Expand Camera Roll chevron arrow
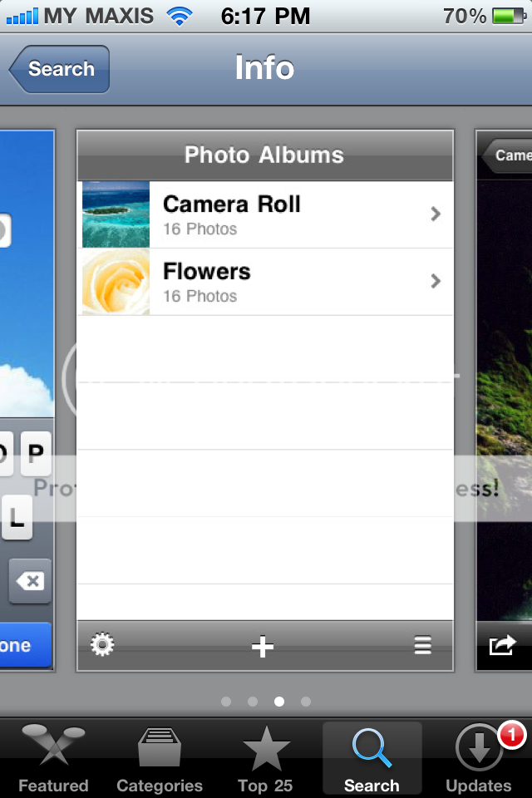 [436, 214]
